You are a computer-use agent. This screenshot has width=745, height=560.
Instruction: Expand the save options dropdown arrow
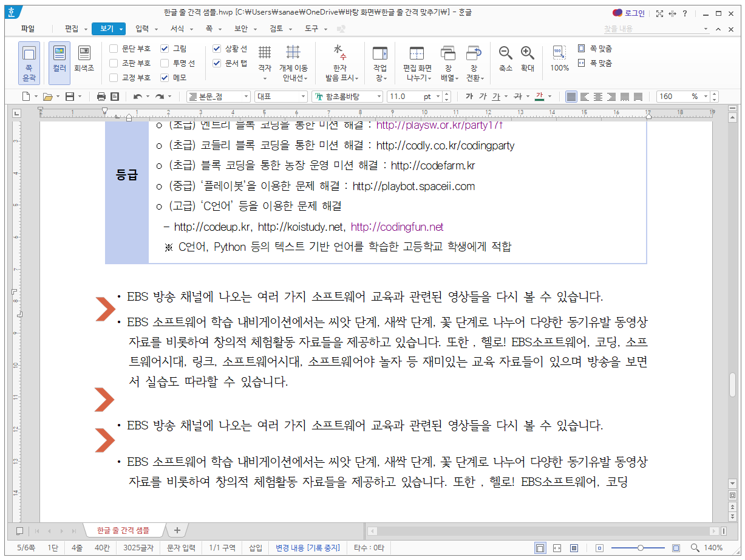tap(80, 97)
